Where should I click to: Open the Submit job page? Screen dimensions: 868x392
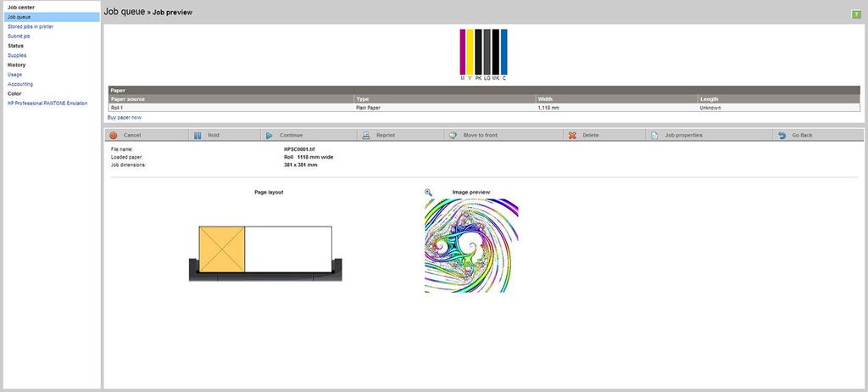pyautogui.click(x=19, y=36)
